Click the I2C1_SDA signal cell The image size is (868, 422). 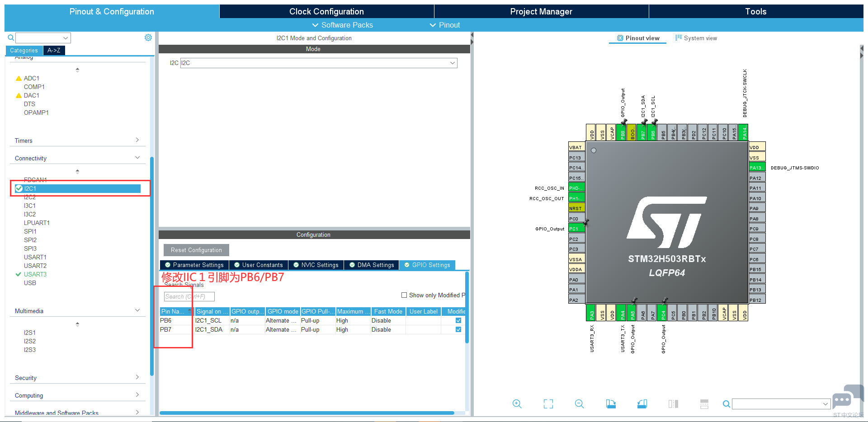pyautogui.click(x=212, y=329)
